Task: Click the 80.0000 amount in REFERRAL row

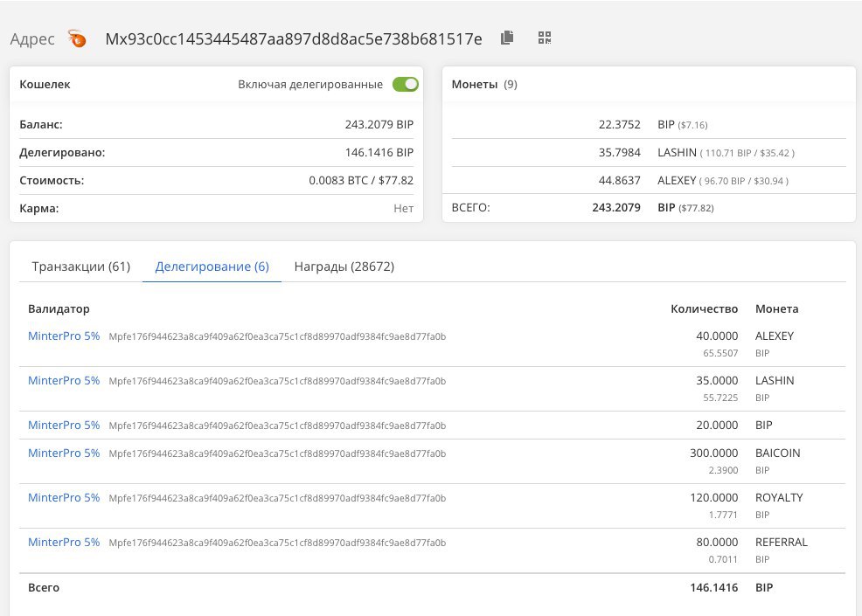Action: [x=717, y=542]
